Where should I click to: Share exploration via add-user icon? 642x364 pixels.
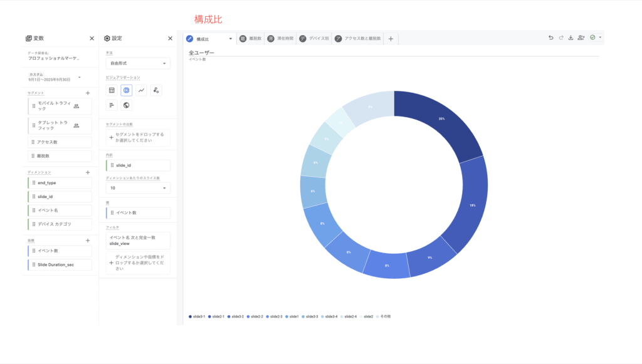coord(581,38)
